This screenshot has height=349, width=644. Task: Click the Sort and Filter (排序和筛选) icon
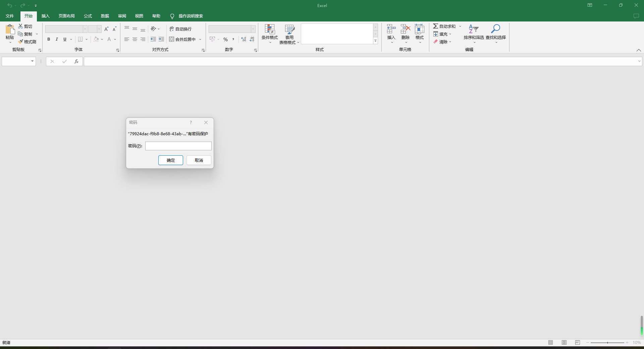click(474, 30)
